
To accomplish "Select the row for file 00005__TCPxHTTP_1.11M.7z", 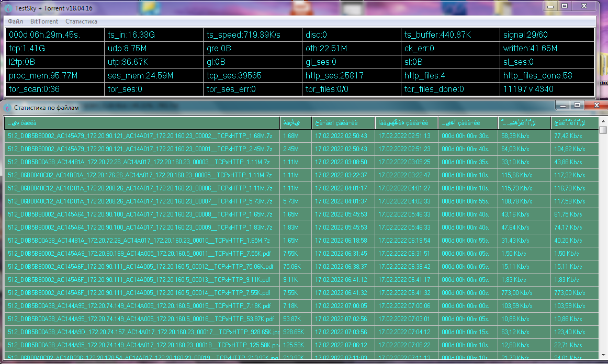I will coord(141,175).
